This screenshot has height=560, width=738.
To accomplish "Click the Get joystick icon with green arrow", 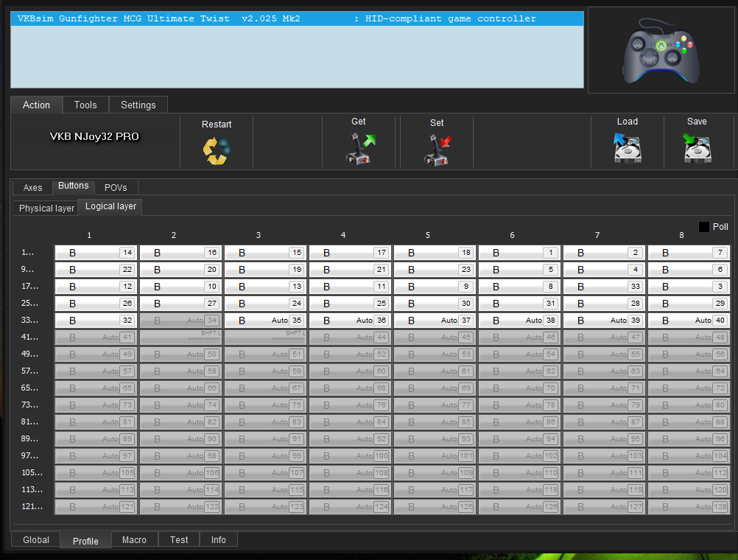I will click(360, 148).
